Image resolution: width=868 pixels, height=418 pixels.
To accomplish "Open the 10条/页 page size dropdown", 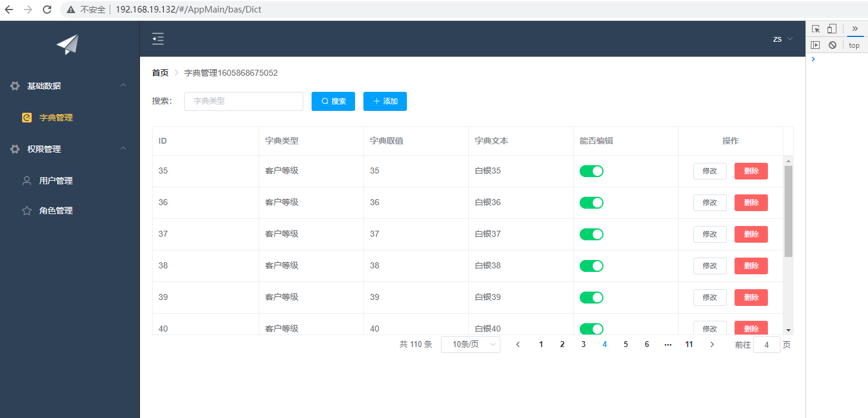I will (471, 345).
